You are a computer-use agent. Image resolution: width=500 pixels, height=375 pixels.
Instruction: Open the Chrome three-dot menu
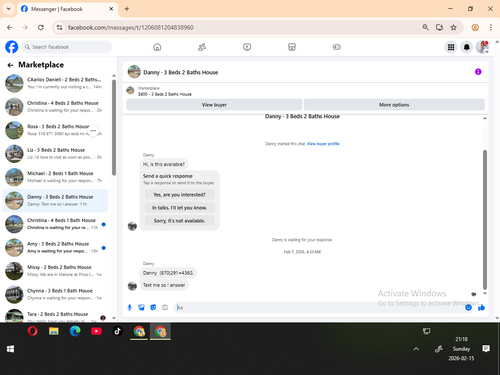[x=491, y=27]
